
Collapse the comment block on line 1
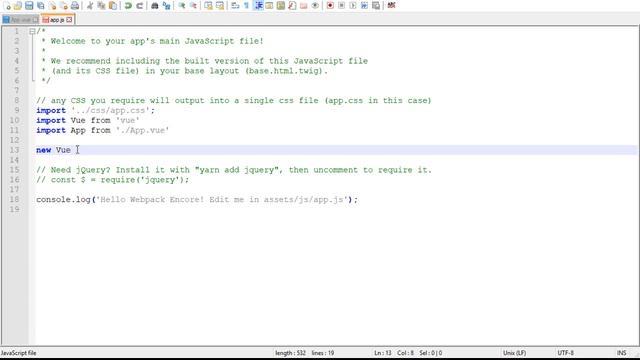[32, 31]
